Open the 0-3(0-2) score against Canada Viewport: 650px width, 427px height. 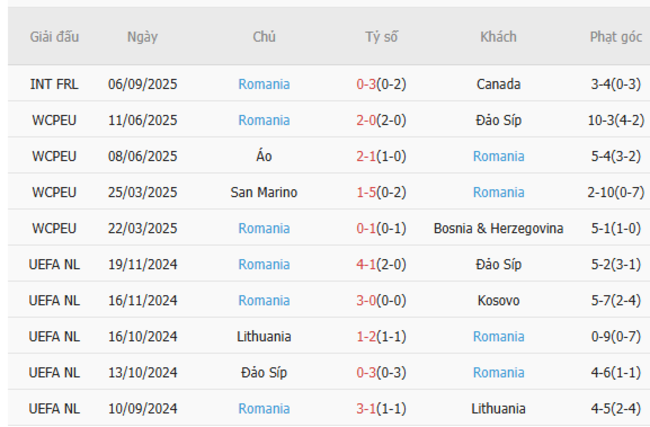[381, 84]
